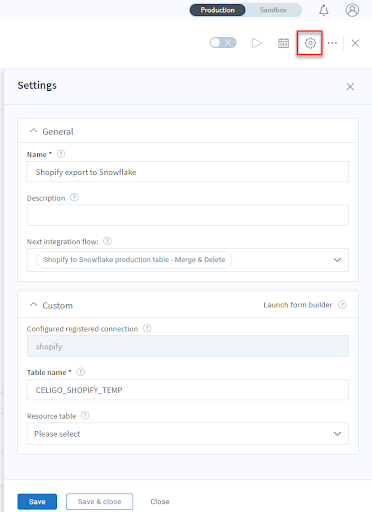The height and width of the screenshot is (512, 372).
Task: Close the Settings panel
Action: (350, 87)
